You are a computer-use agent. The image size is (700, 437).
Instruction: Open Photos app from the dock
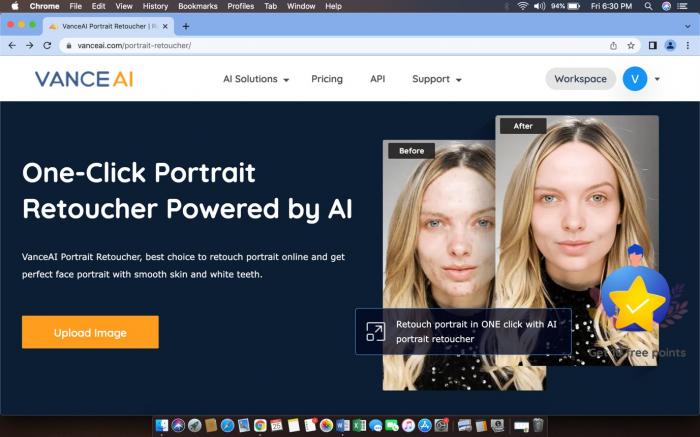click(326, 425)
